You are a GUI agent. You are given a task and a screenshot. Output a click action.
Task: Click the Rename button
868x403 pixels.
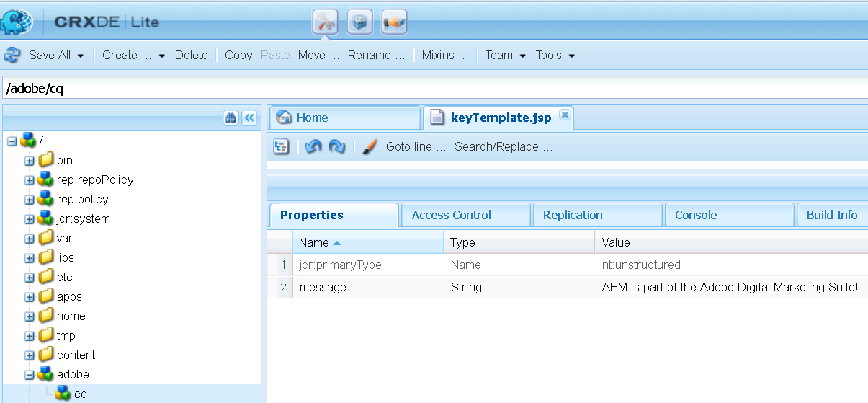[x=376, y=55]
